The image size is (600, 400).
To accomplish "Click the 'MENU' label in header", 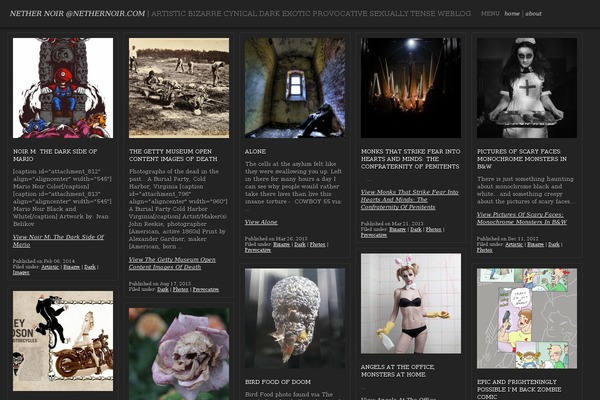I will (x=490, y=14).
